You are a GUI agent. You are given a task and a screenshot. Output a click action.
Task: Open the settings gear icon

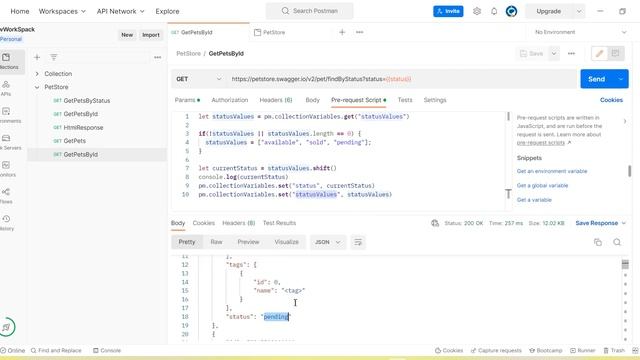click(x=477, y=11)
